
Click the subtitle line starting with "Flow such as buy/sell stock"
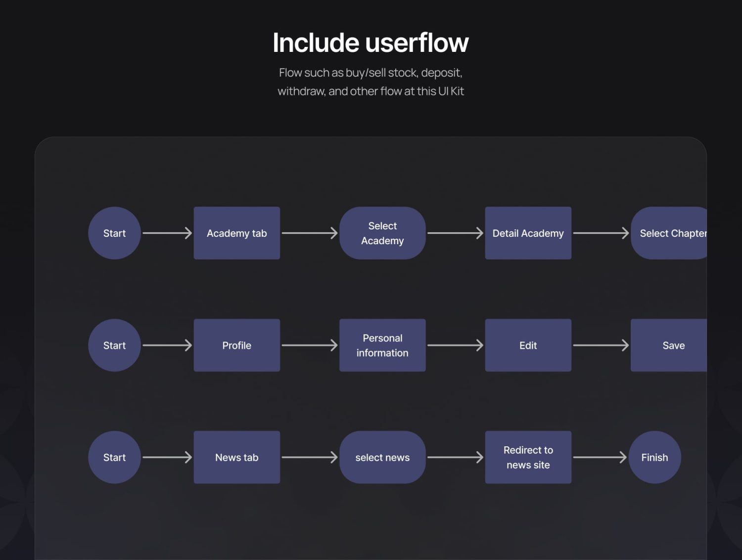pyautogui.click(x=371, y=73)
